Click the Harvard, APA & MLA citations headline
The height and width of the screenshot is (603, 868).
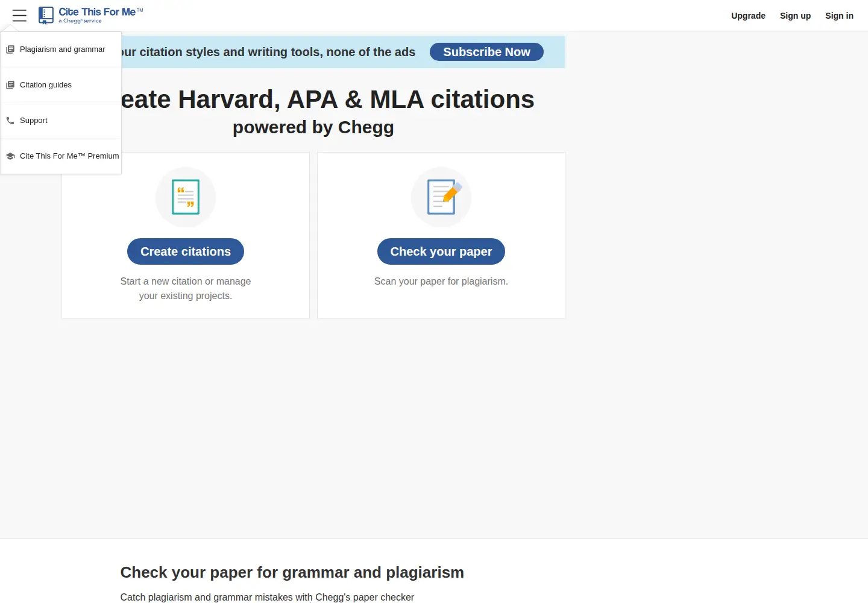coord(327,99)
